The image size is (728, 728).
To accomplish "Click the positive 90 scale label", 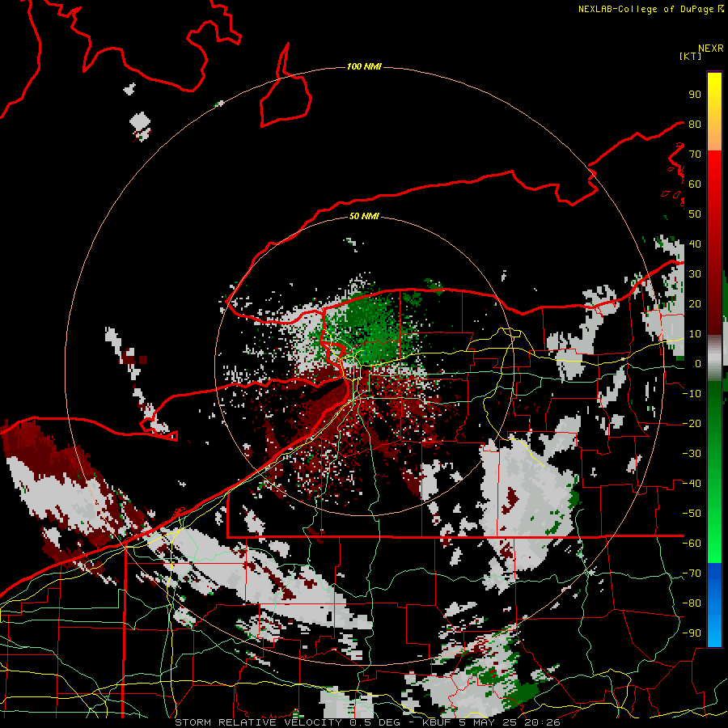I will click(x=695, y=95).
